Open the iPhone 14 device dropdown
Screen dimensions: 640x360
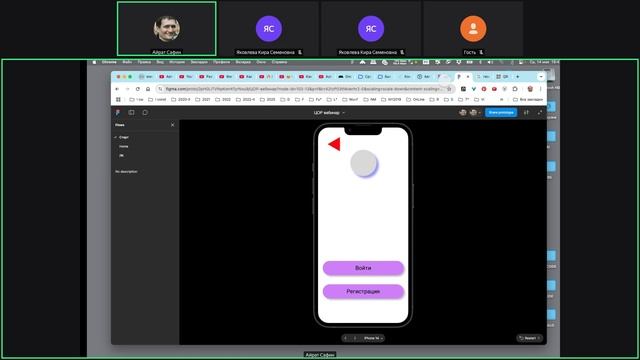373,338
